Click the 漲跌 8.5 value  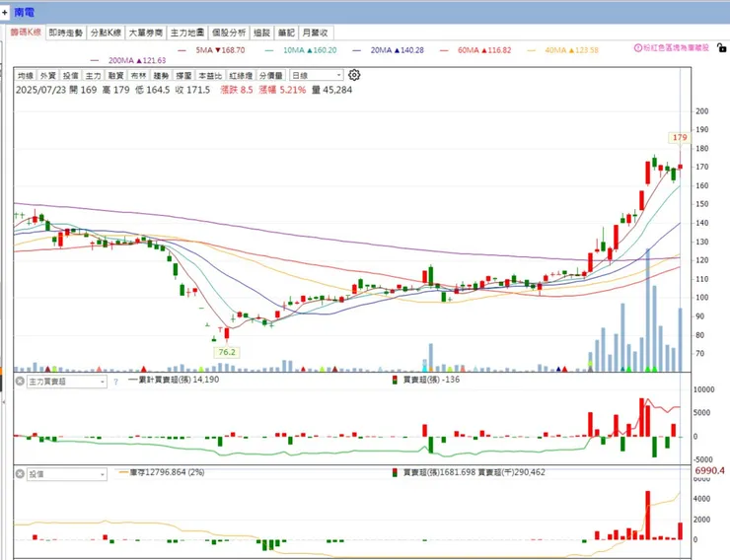[x=237, y=90]
